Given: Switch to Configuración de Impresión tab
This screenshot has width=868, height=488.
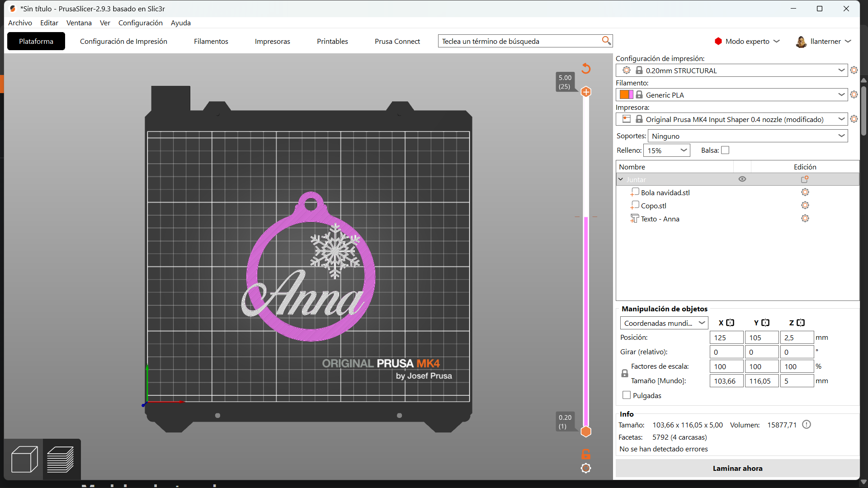Looking at the screenshot, I should [x=123, y=41].
